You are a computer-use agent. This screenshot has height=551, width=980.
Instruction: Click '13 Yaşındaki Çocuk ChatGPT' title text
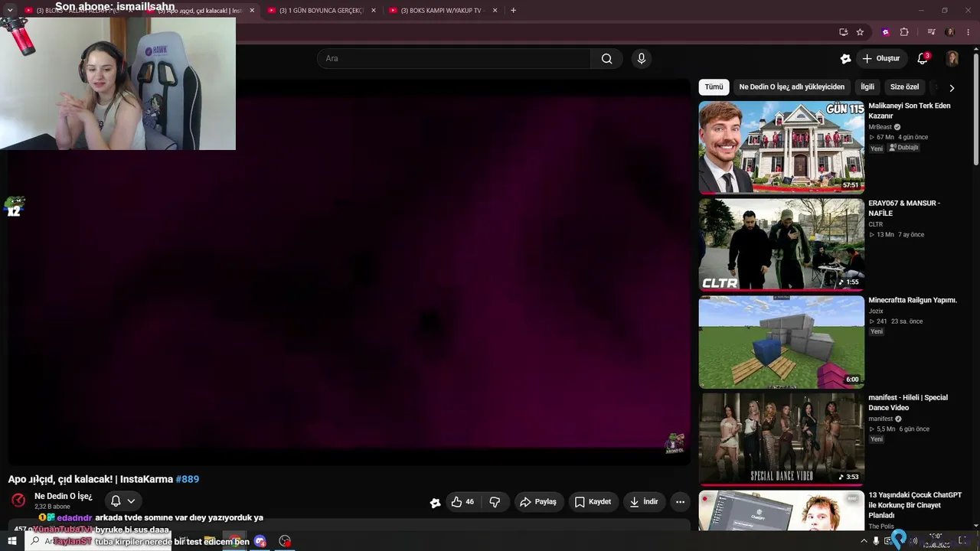[x=915, y=505]
